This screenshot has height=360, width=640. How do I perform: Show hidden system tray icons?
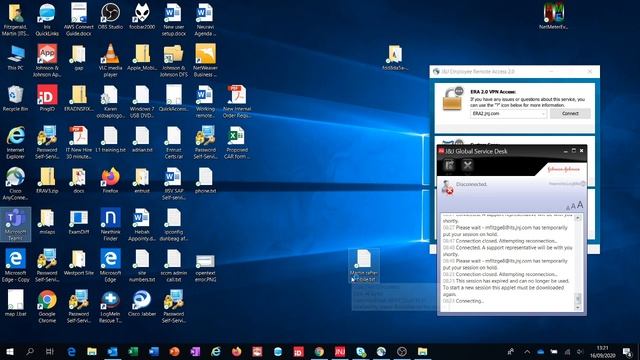tap(527, 351)
